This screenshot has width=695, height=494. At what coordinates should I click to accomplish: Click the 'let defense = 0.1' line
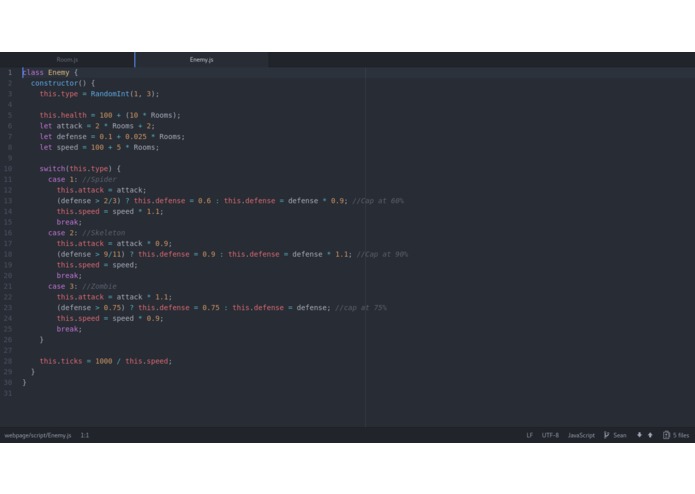pos(112,136)
